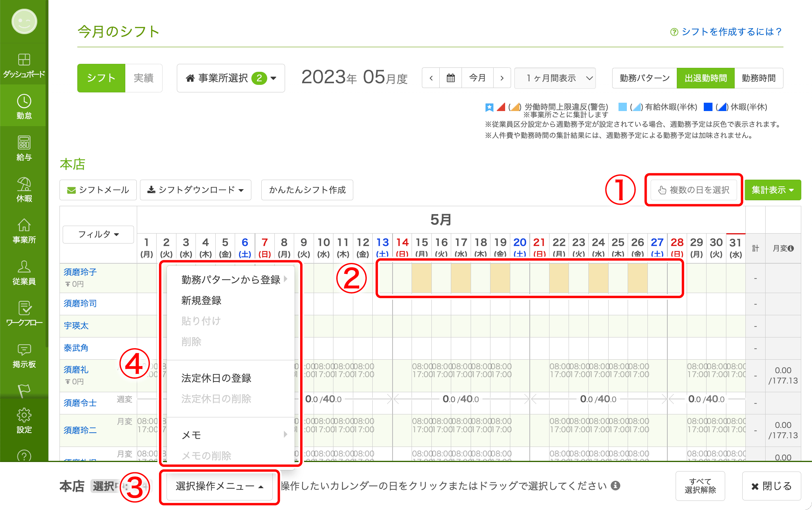This screenshot has height=510, width=812.
Task: Select 法定休日の登録 menu item
Action: click(x=216, y=378)
